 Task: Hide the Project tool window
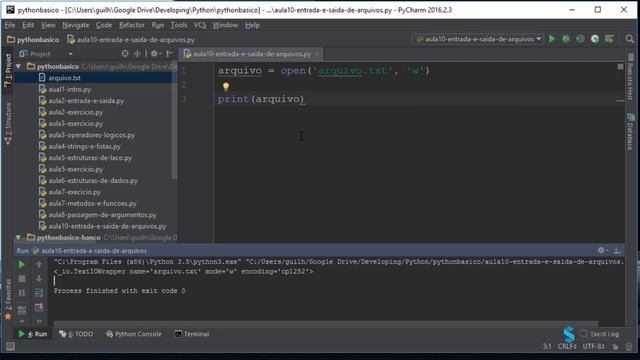coord(170,53)
